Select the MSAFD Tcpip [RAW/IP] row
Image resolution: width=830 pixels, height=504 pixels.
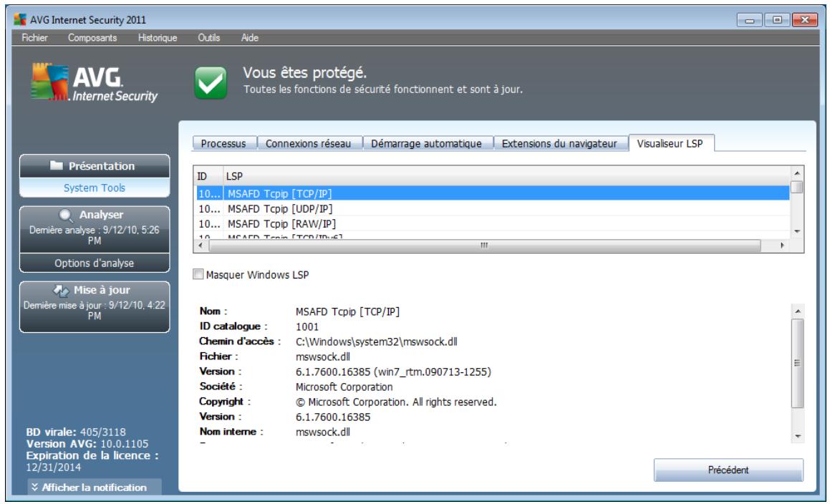tap(492, 224)
